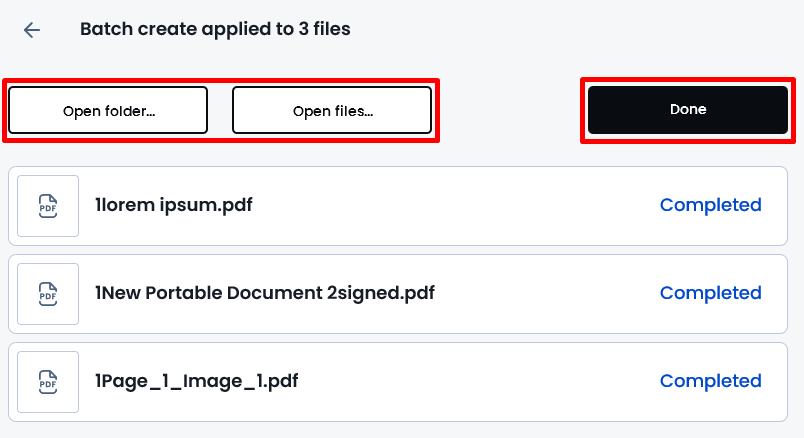
Task: Click empty space in the 1Page_1_Image_1.pdf row
Action: coord(477,382)
